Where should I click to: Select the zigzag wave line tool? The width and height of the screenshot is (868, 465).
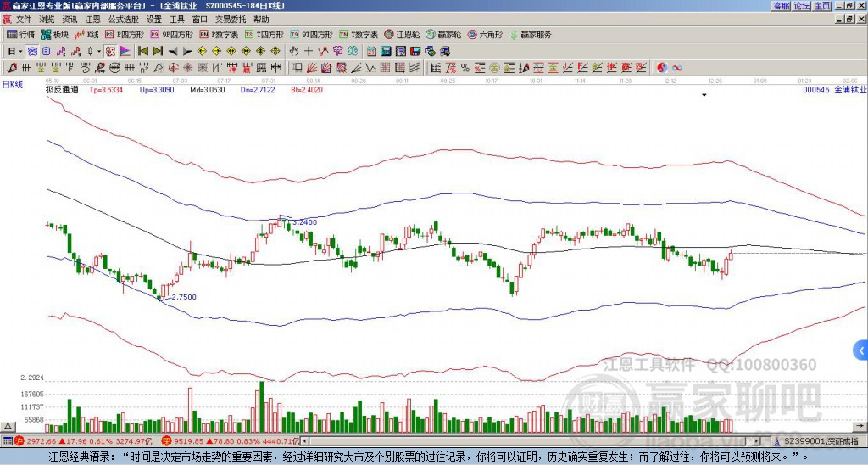click(x=370, y=68)
